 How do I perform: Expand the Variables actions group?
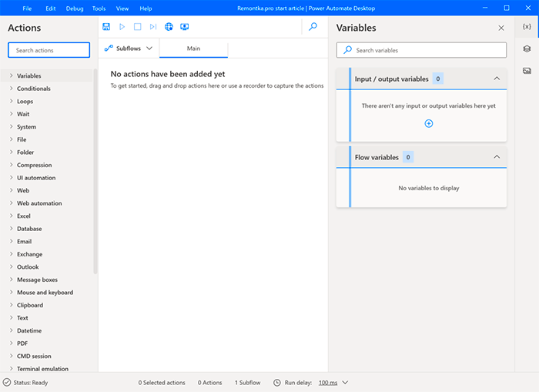point(12,75)
